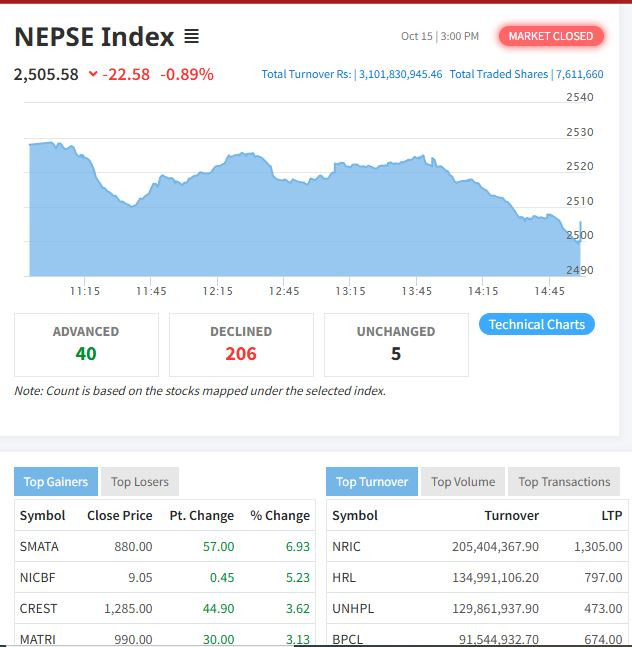Click the Advanced count card
The image size is (632, 647).
coord(86,344)
